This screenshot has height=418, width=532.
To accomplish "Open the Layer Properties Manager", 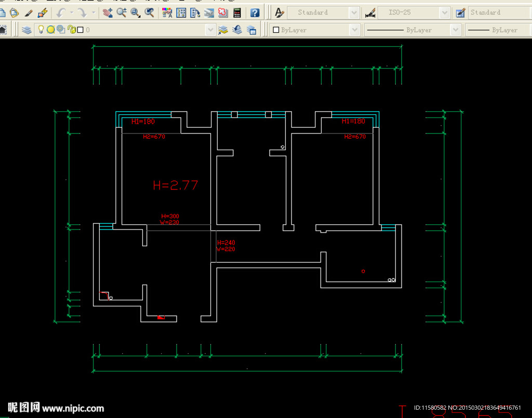I will tap(27, 30).
